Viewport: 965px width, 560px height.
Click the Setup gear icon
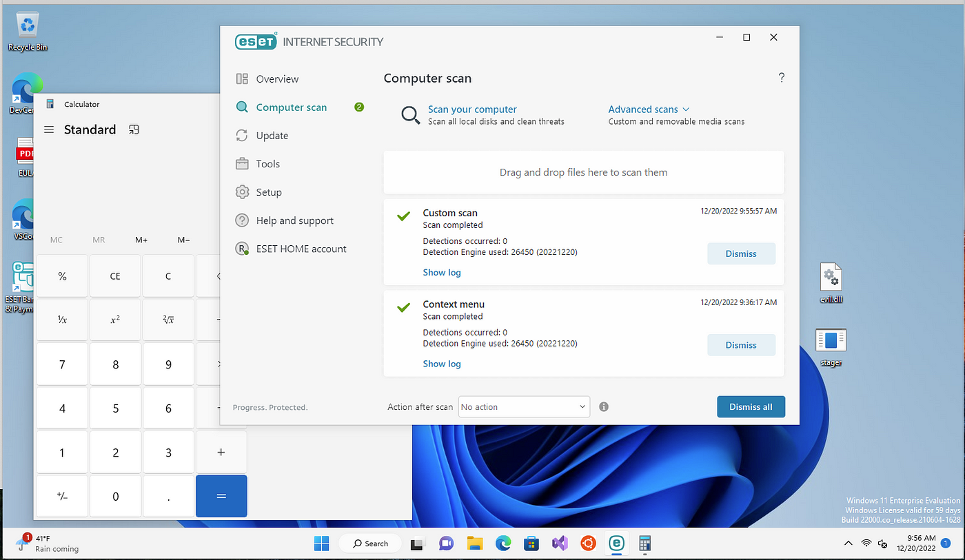click(x=242, y=192)
